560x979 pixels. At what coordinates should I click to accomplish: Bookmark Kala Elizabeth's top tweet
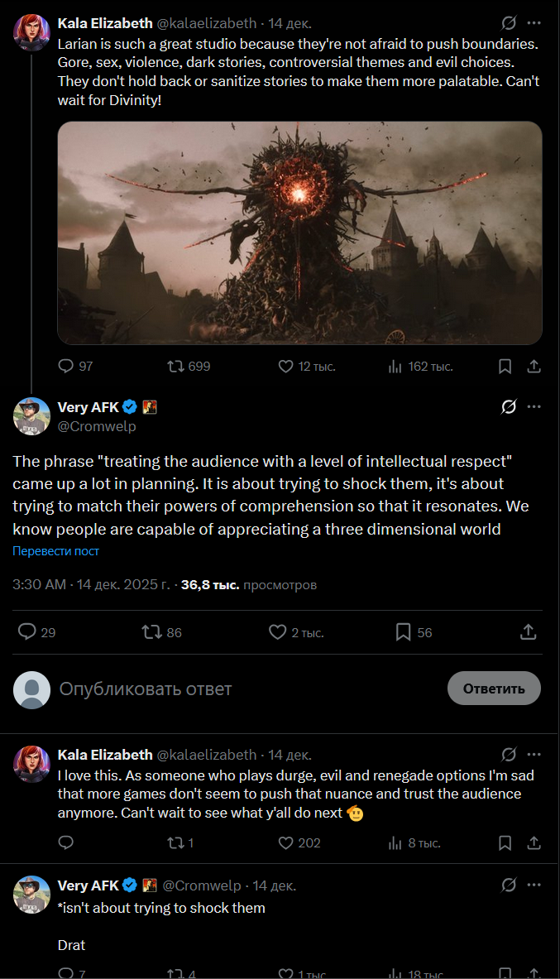click(505, 366)
